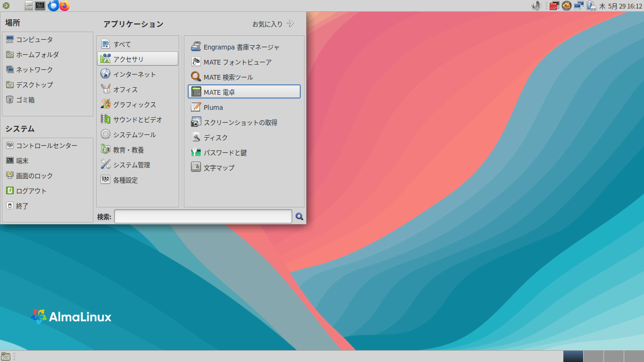Switch to お気に入り view
This screenshot has width=644, height=362.
[273, 24]
